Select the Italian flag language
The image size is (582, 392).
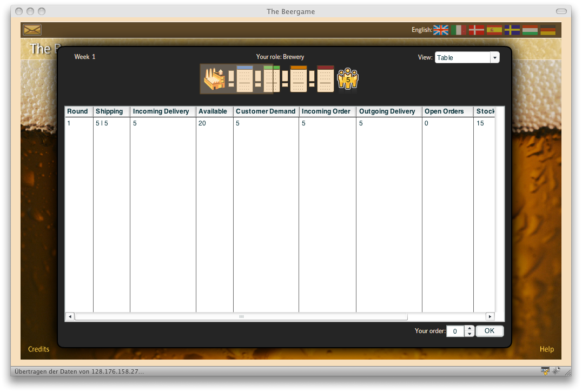(x=458, y=30)
